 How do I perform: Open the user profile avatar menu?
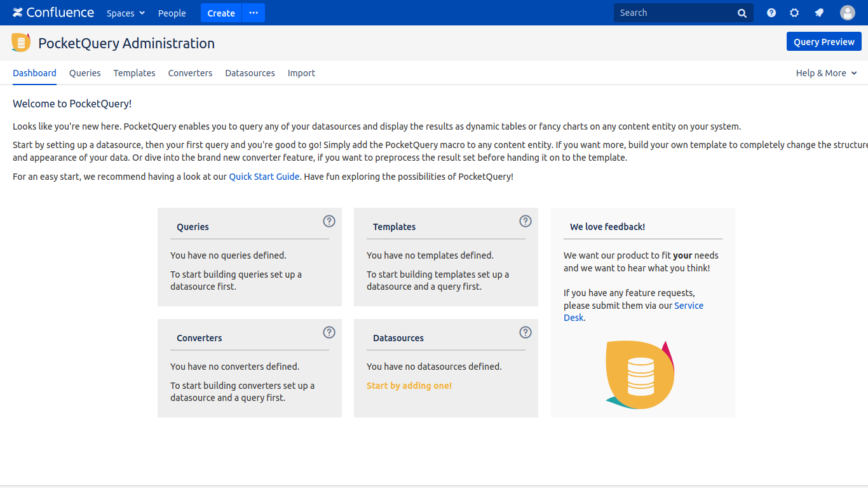click(x=848, y=13)
